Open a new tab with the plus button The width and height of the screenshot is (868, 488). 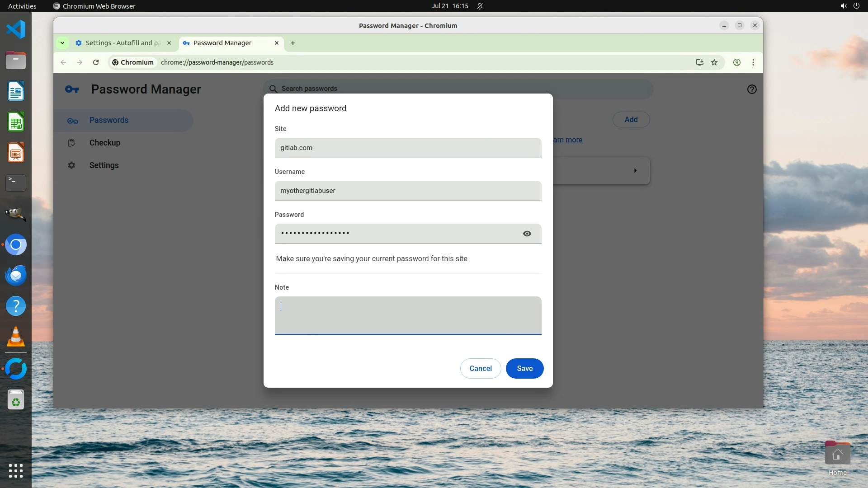pos(293,43)
